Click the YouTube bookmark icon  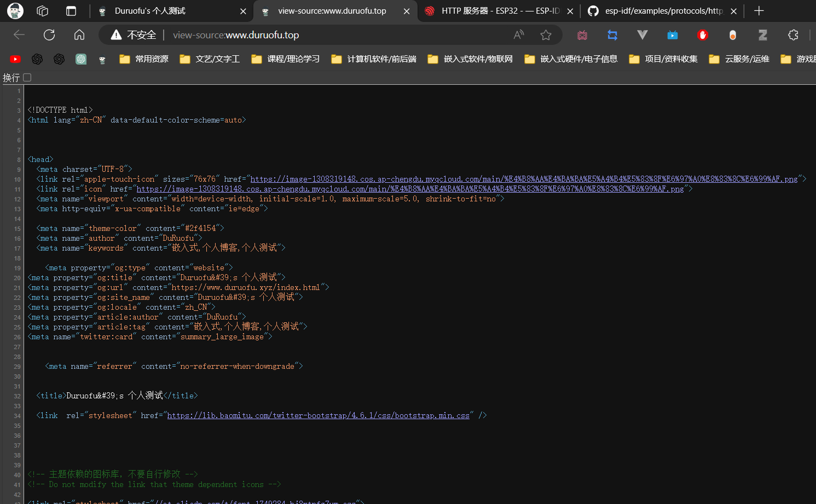[15, 59]
